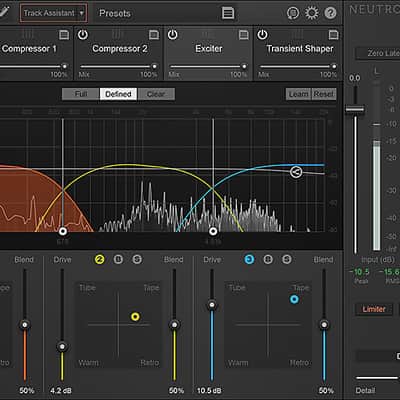
Task: Click the Reset button
Action: (323, 94)
